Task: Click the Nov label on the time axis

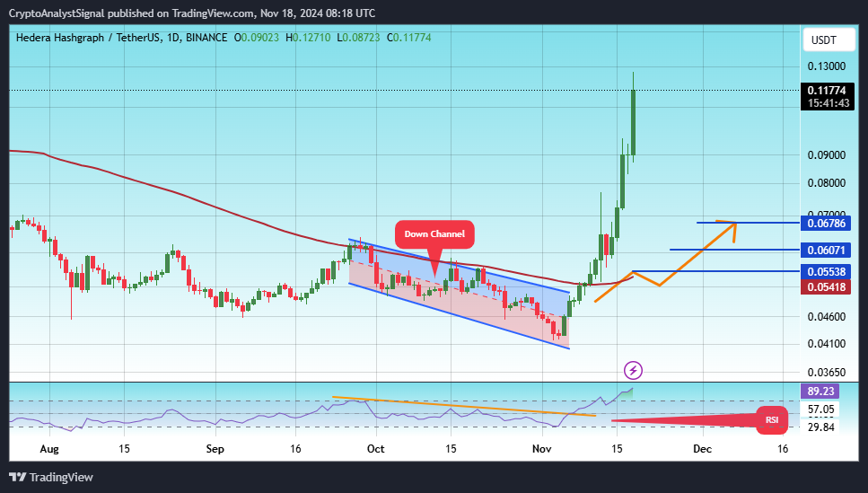Action: tap(542, 449)
